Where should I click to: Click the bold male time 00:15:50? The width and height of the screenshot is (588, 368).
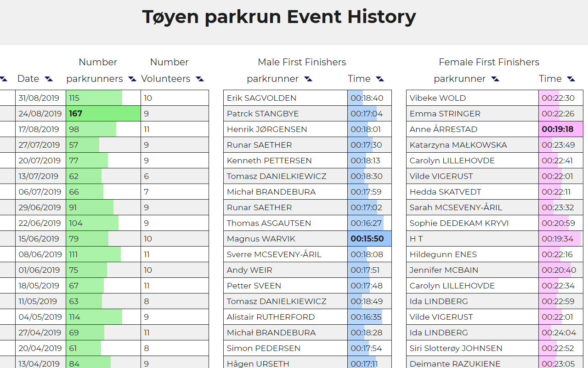coord(370,239)
